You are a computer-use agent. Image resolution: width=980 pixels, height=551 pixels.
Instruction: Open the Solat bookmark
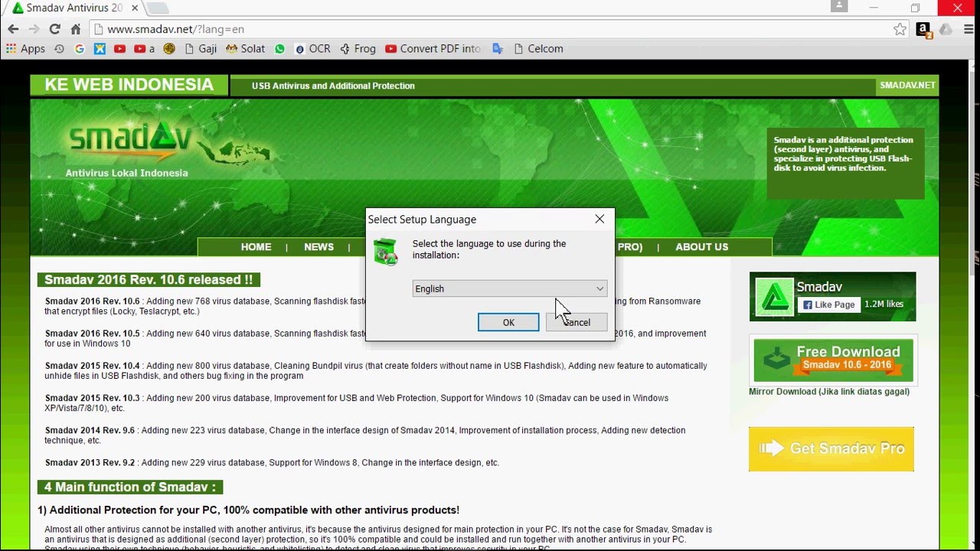pyautogui.click(x=246, y=48)
